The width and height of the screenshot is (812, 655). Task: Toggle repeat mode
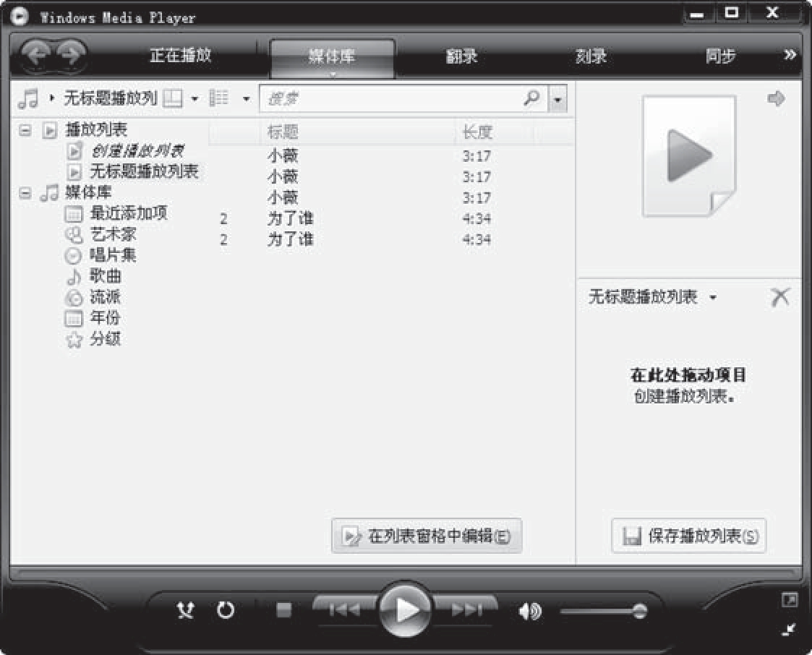226,610
